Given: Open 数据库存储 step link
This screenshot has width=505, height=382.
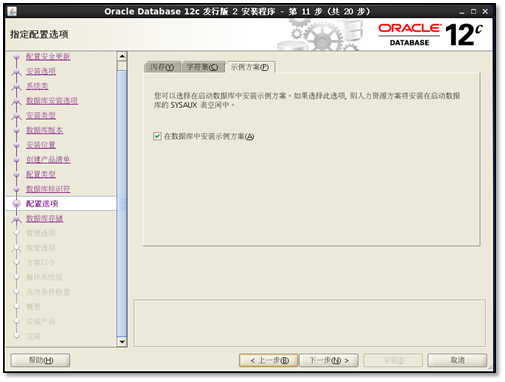Looking at the screenshot, I should [x=45, y=218].
